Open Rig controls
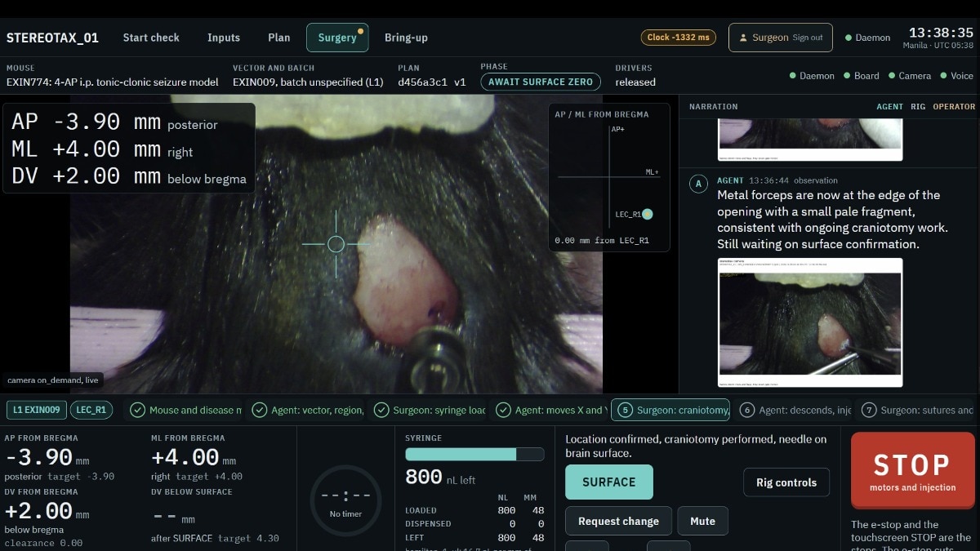 pos(786,482)
